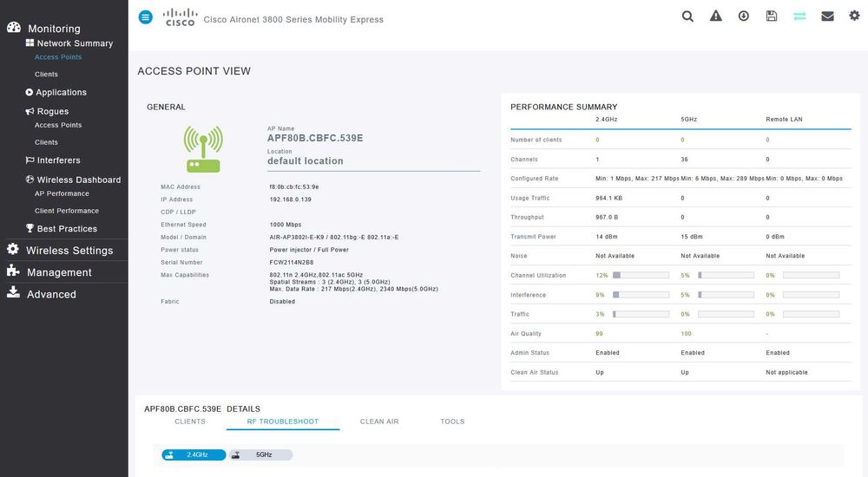Screen dimensions: 868x477
Task: Open the envelope feedback icon
Action: 827,16
